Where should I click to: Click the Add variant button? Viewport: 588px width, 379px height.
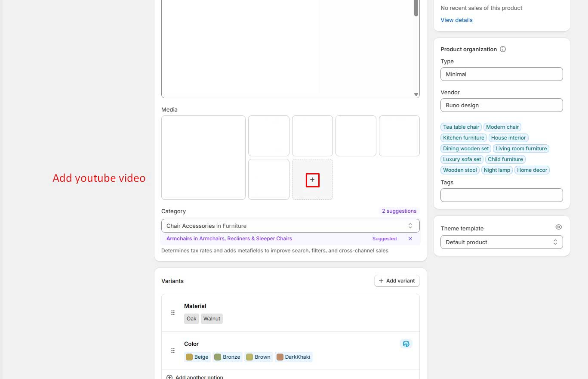click(397, 281)
